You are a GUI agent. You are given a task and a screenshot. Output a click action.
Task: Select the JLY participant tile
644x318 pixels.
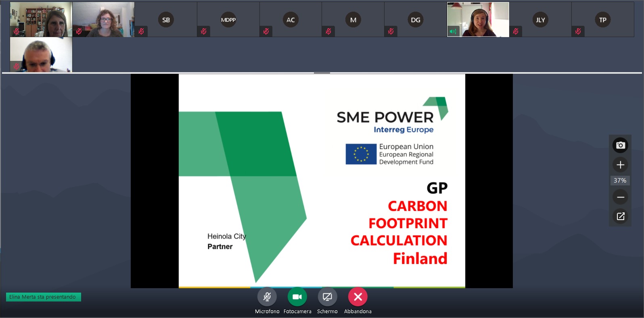(540, 19)
